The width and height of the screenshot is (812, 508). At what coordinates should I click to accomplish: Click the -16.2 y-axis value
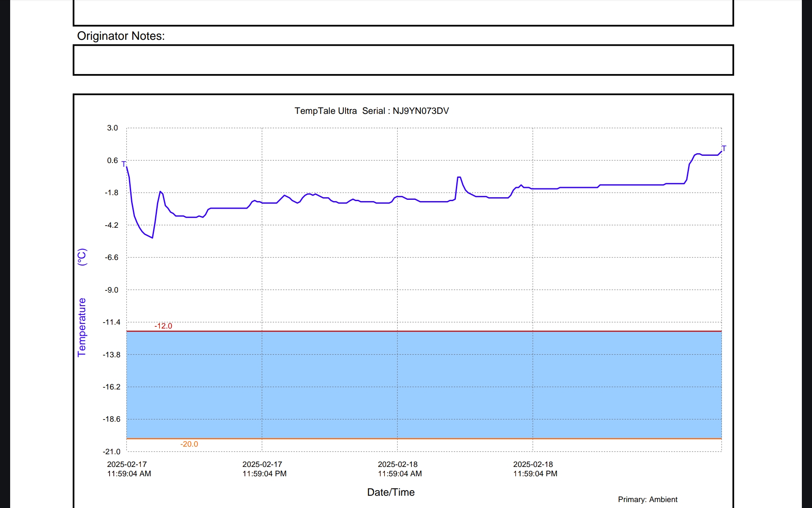point(112,387)
